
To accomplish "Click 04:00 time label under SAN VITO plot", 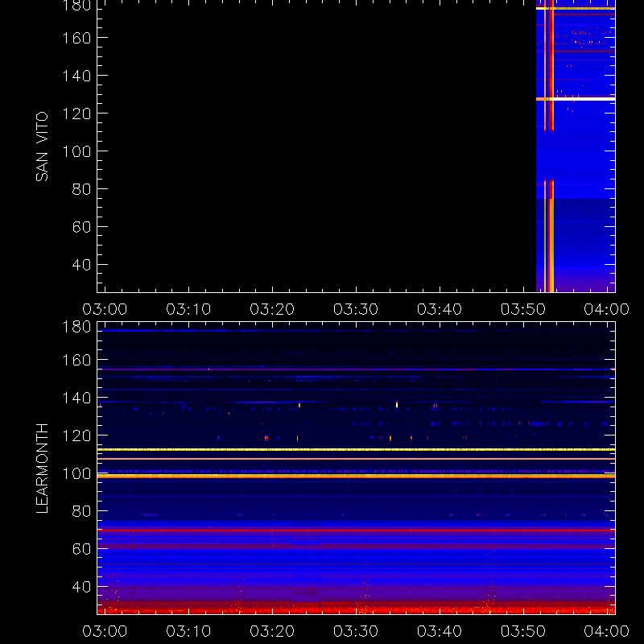I will [607, 309].
